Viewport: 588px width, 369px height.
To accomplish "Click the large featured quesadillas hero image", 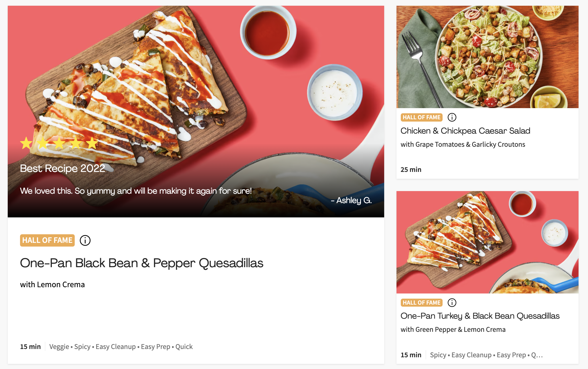I will pyautogui.click(x=196, y=112).
